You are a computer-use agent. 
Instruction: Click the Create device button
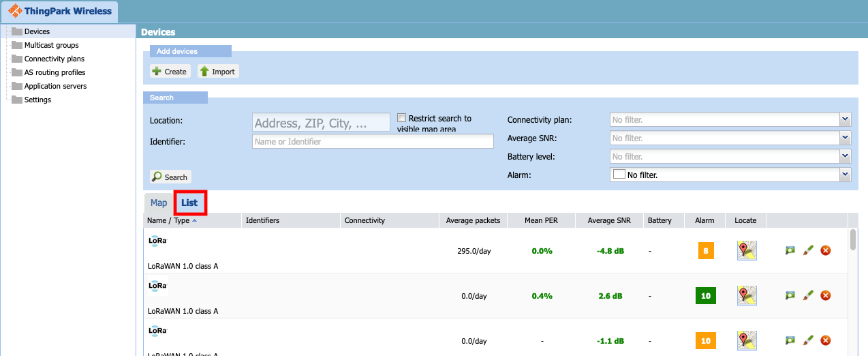170,72
